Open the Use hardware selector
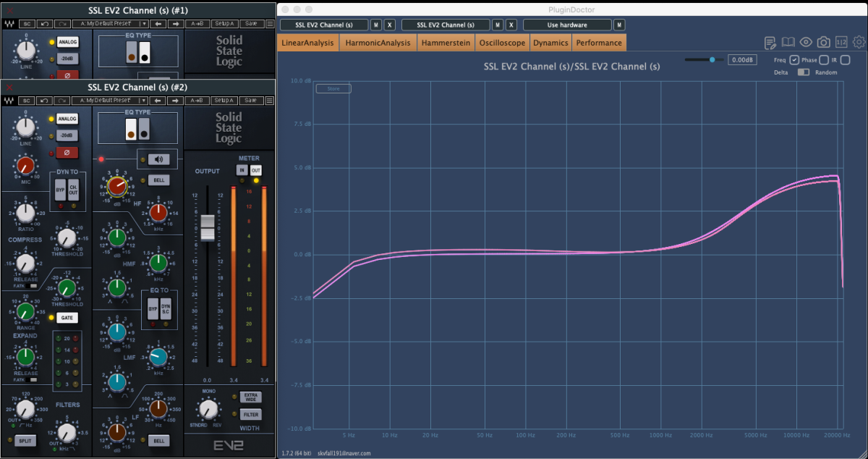The width and height of the screenshot is (868, 459). [567, 25]
